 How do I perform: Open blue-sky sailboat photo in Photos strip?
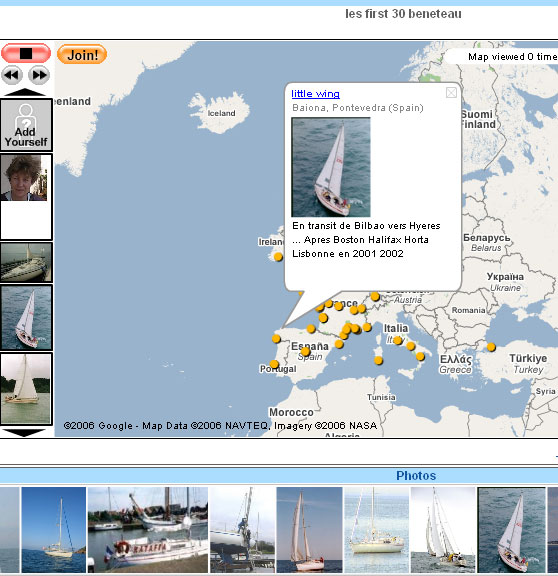point(54,530)
